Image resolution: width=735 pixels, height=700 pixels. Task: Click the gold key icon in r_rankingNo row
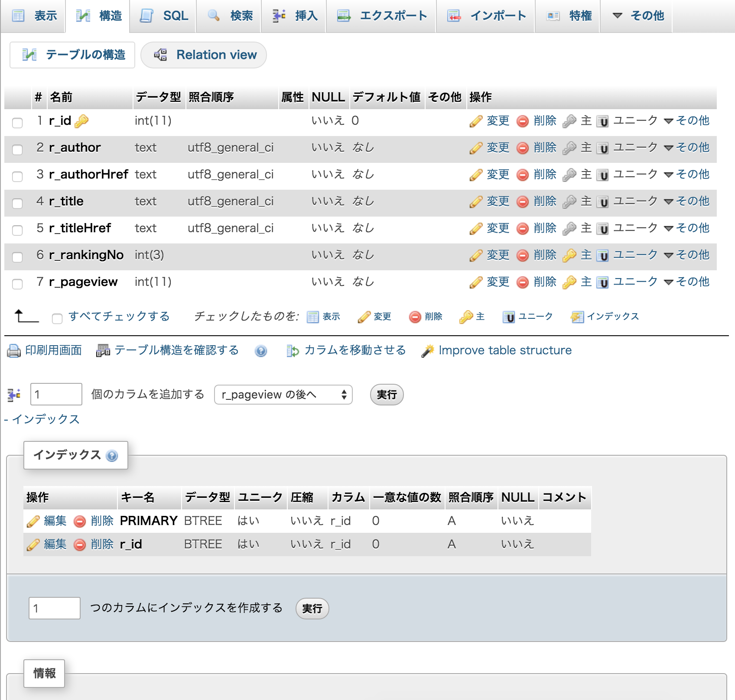coord(569,256)
